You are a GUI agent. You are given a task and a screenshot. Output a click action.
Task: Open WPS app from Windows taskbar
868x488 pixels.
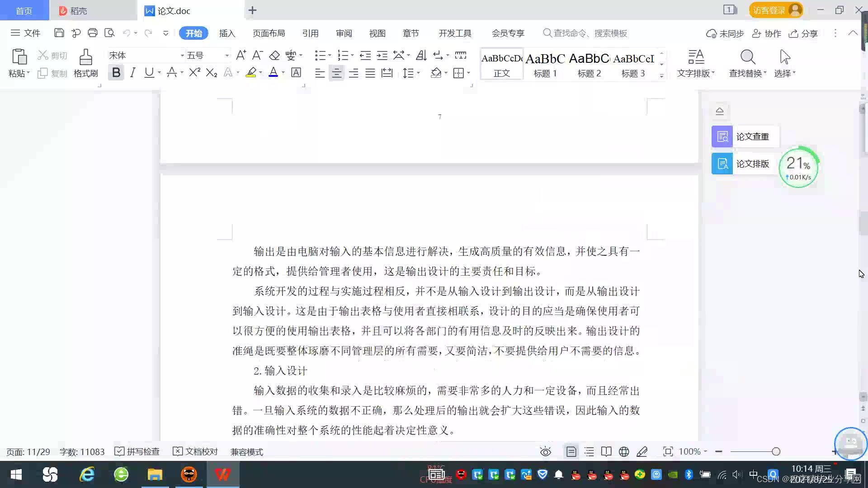[x=222, y=474]
